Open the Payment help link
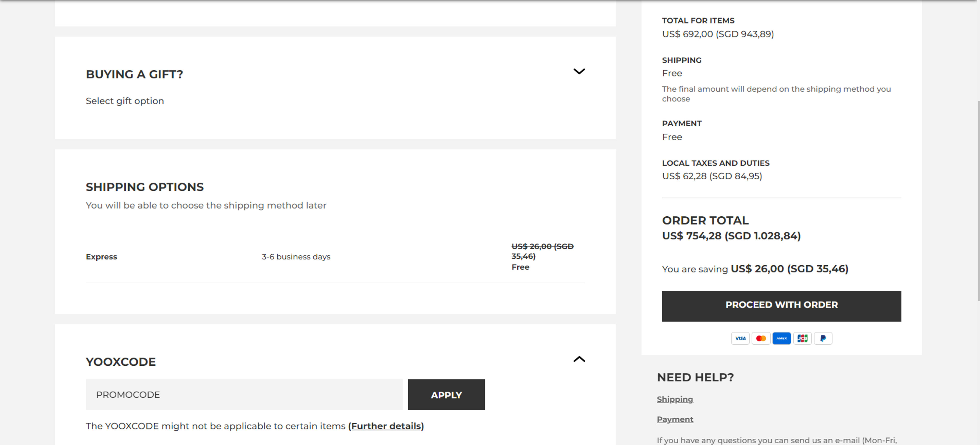 click(x=675, y=419)
